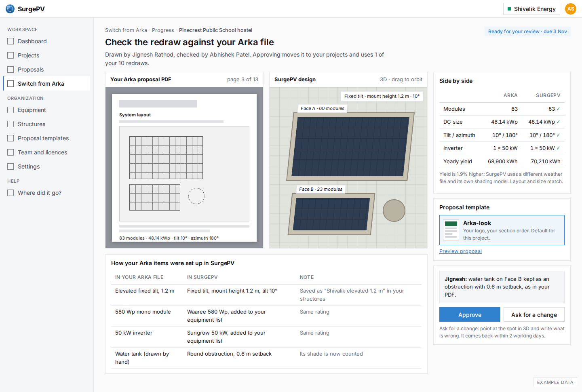
Task: Click the page 3 of 13 indicator
Action: coord(242,80)
